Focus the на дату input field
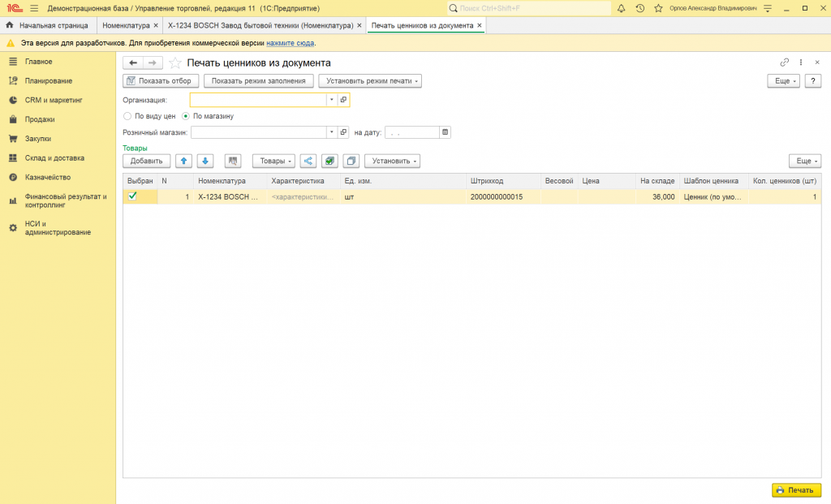831x504 pixels. [x=412, y=132]
